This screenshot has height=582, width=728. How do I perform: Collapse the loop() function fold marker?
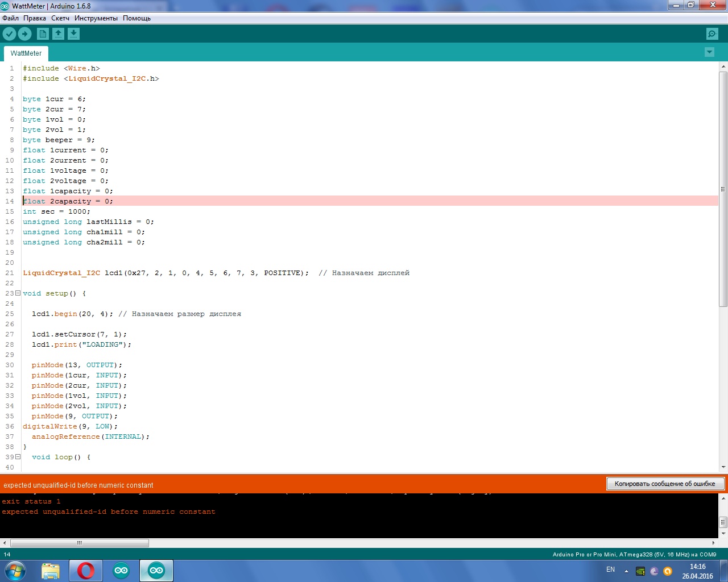click(18, 457)
